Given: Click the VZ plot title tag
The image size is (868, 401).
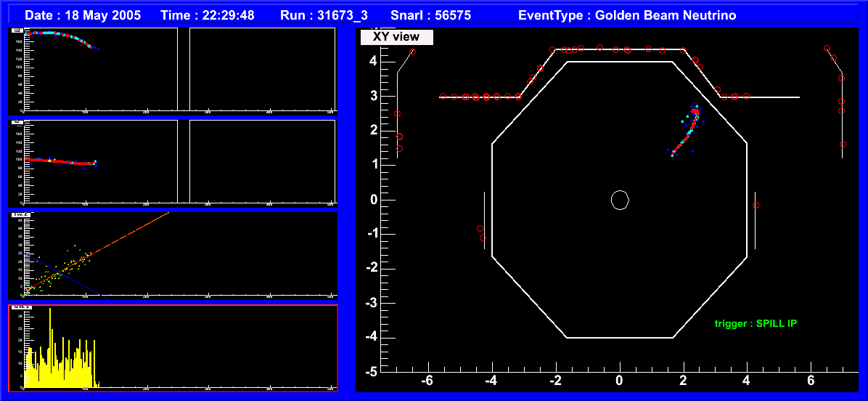Looking at the screenshot, I should pos(17,122).
